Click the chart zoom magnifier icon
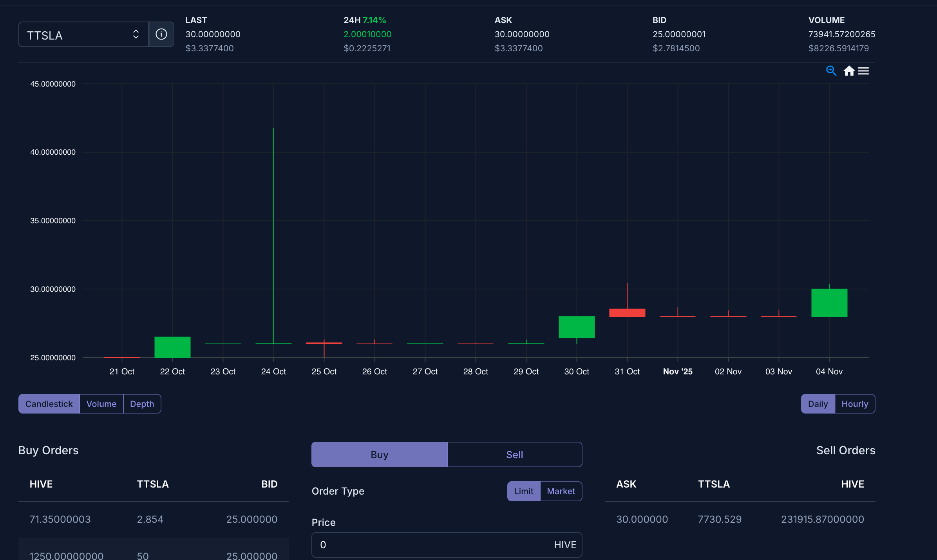The height and width of the screenshot is (560, 937). click(831, 71)
